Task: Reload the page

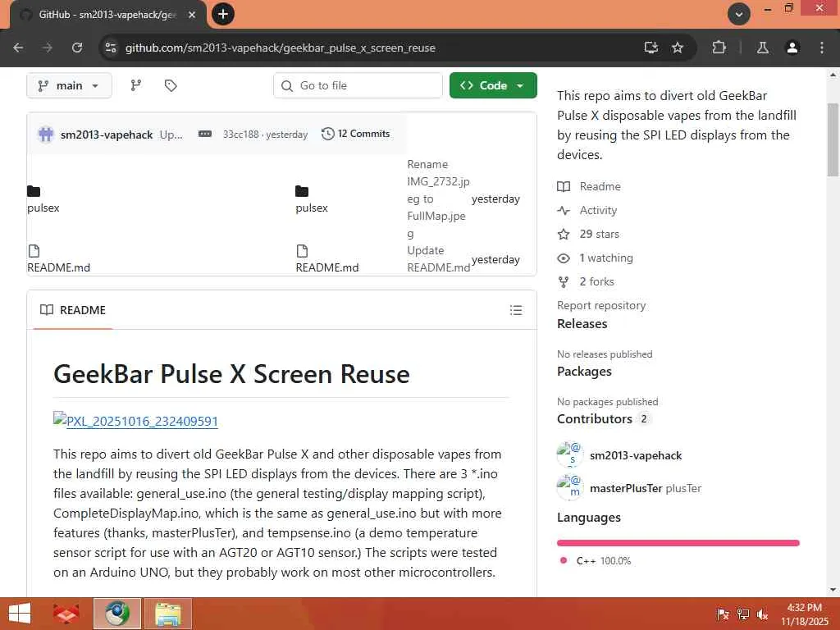Action: click(x=77, y=48)
